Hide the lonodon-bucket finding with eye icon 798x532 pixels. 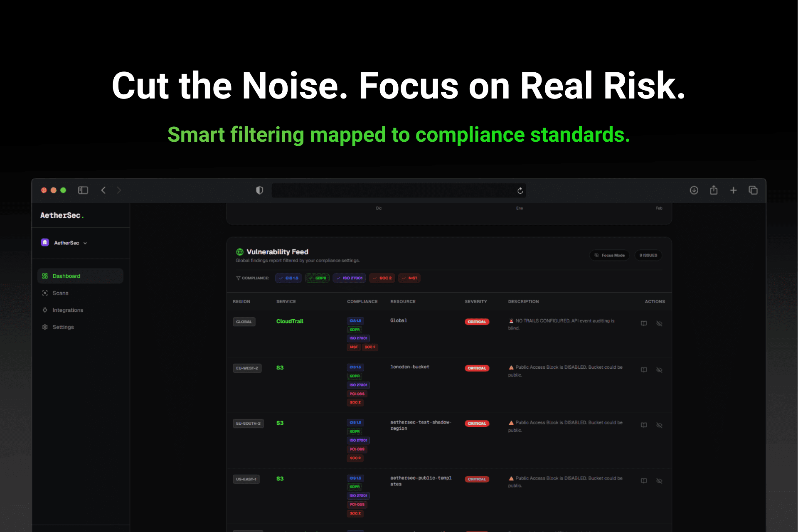[659, 370]
